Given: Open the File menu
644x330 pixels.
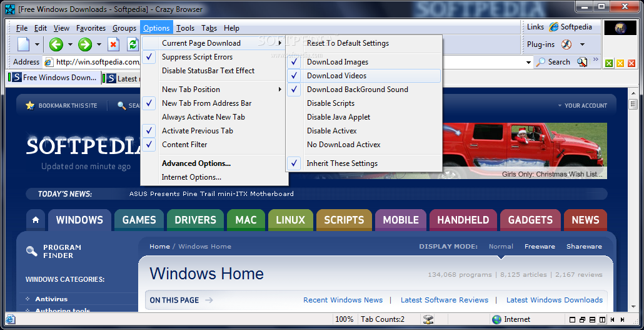Looking at the screenshot, I should pyautogui.click(x=22, y=28).
